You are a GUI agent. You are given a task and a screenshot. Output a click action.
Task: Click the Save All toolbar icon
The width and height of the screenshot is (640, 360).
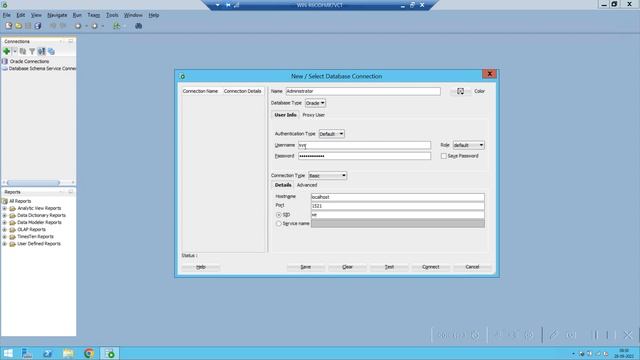pos(38,26)
